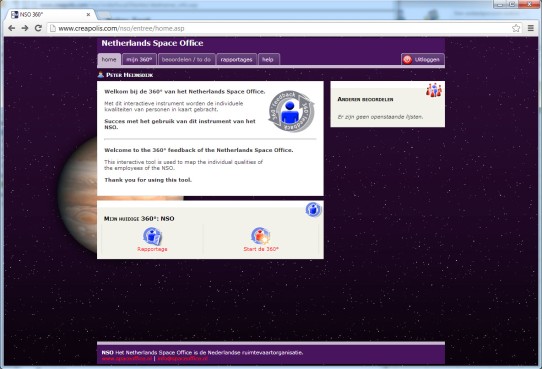The image size is (542, 369).
Task: Click the Rapportage icon
Action: tap(152, 236)
